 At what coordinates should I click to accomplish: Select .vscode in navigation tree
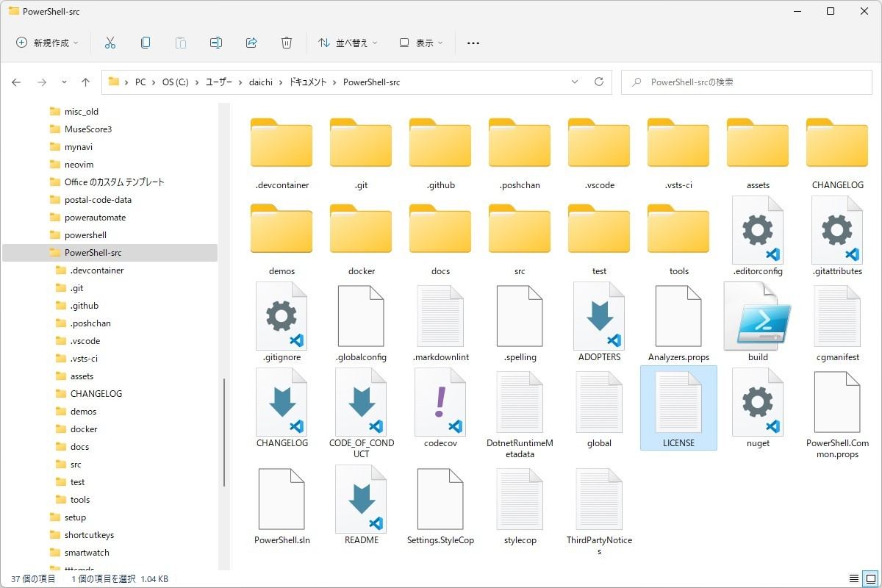pos(85,341)
